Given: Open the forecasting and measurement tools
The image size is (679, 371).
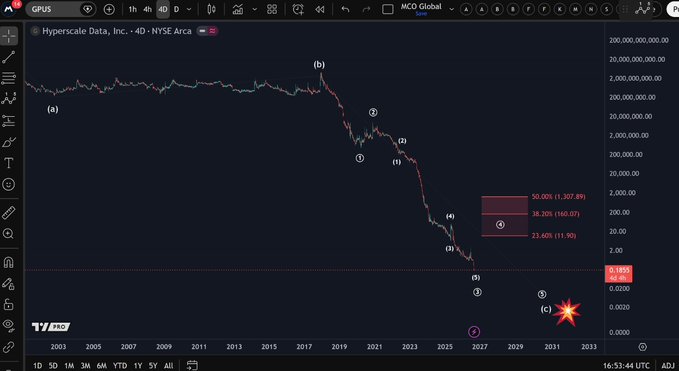Looking at the screenshot, I should point(9,121).
